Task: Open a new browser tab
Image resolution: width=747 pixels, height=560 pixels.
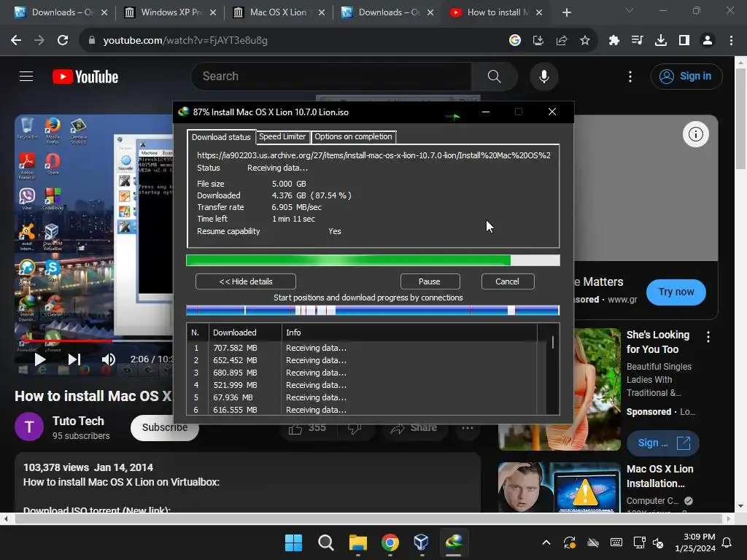Action: (566, 12)
